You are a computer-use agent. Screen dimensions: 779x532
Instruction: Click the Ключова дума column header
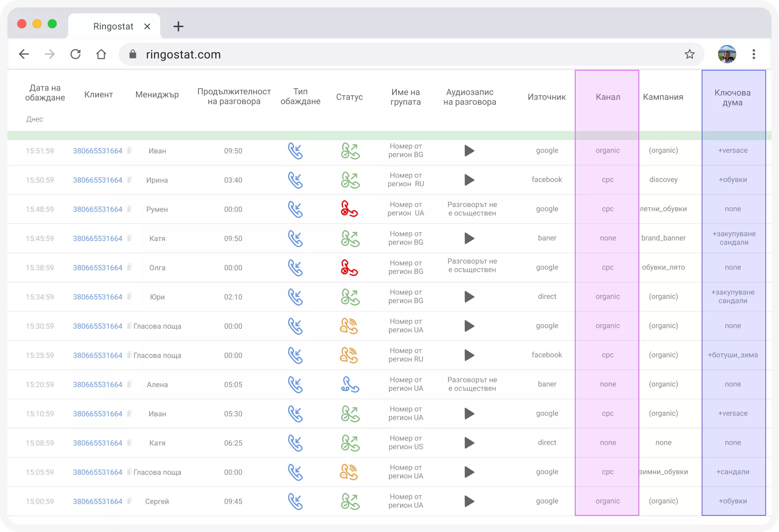point(732,98)
